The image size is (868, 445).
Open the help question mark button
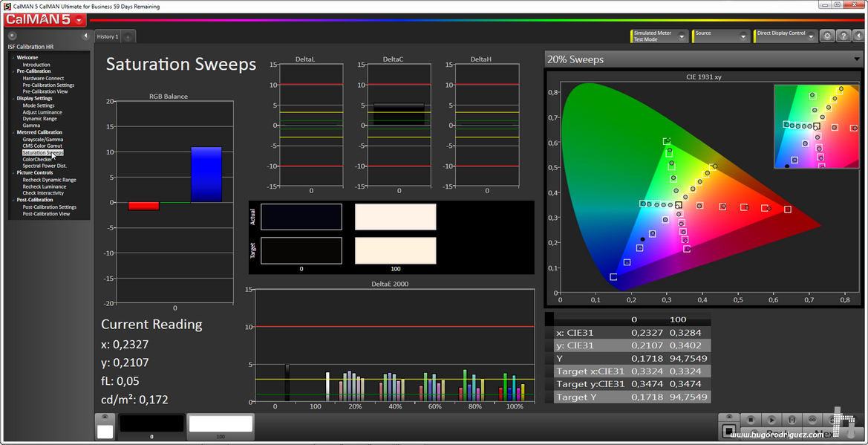[x=843, y=36]
